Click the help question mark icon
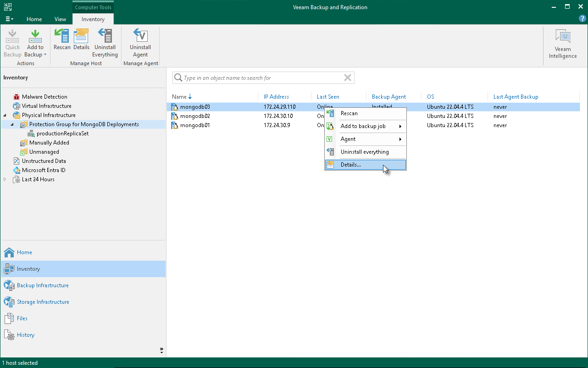The image size is (588, 368). (x=582, y=18)
